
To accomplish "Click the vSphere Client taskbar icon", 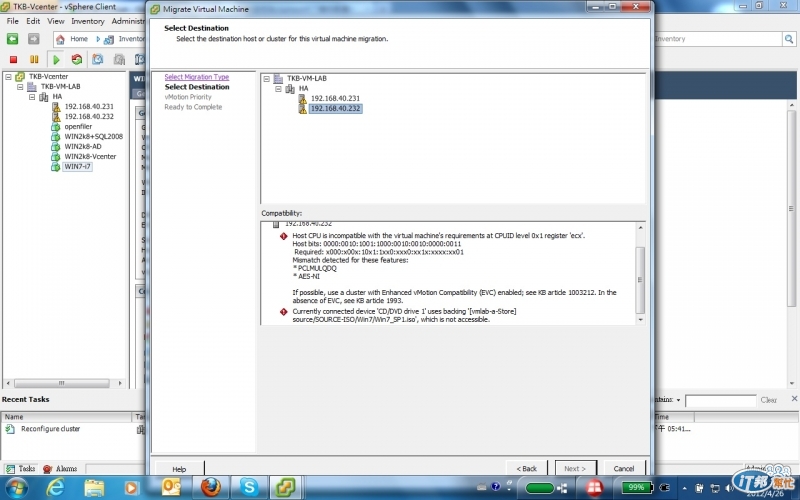I will 286,487.
